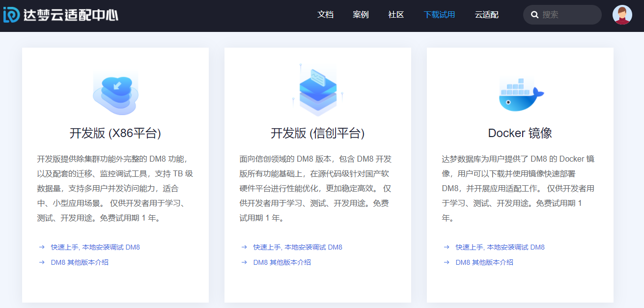Select the Docker 镜像 card title

[520, 133]
